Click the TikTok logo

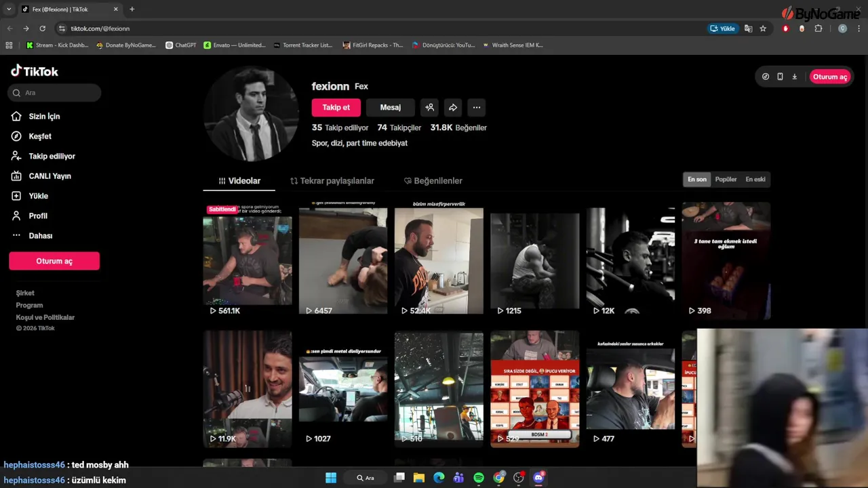[x=35, y=71]
